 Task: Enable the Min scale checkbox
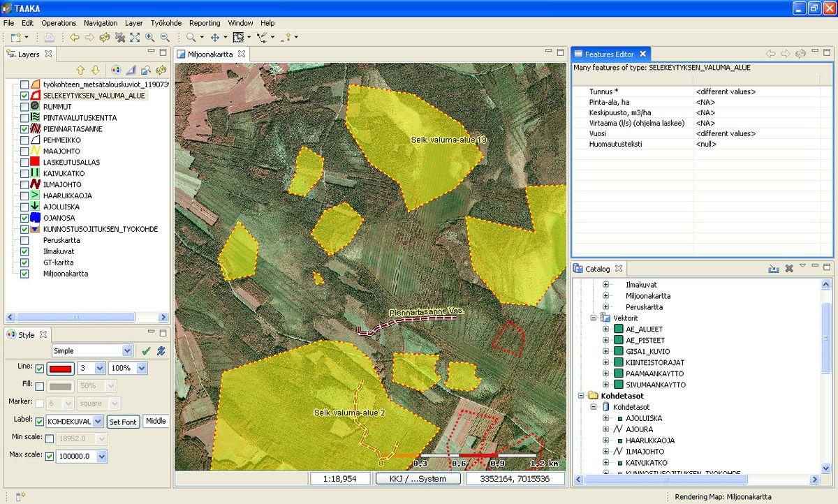pyautogui.click(x=50, y=439)
